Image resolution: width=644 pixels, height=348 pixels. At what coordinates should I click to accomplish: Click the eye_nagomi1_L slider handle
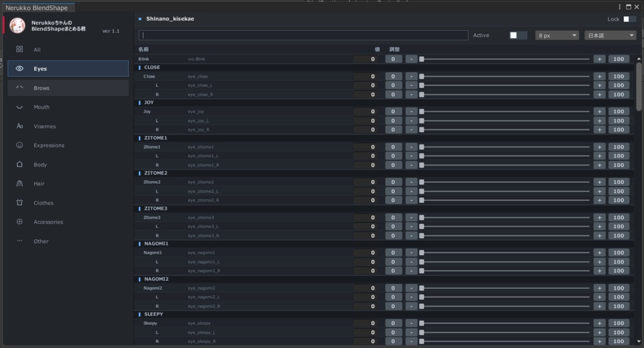click(421, 262)
